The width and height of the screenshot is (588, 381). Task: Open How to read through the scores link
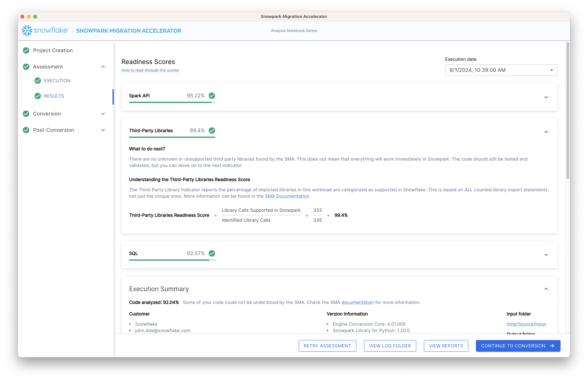click(150, 70)
